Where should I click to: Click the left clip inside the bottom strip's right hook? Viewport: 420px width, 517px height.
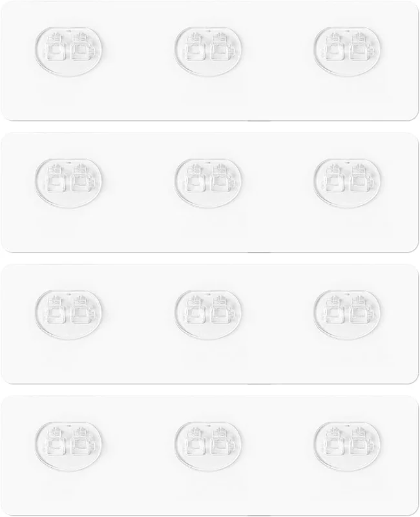[x=335, y=441]
